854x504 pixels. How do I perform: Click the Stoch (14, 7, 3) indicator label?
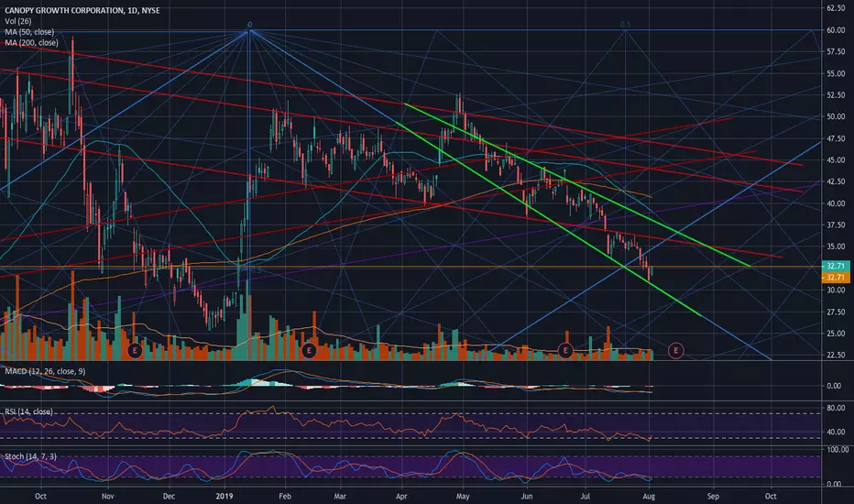click(30, 456)
